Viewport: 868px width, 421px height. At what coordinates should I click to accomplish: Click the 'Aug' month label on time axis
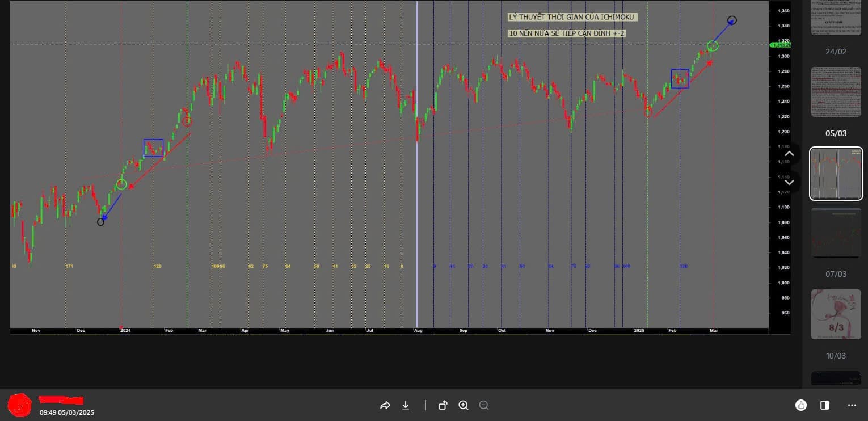tap(418, 330)
